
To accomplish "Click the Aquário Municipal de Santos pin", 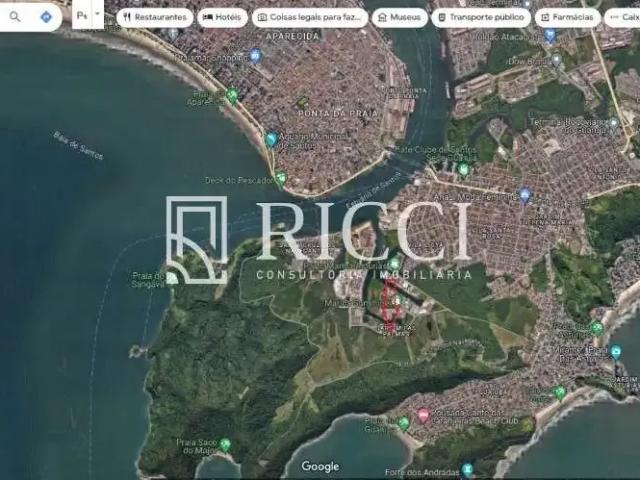I will point(271,139).
